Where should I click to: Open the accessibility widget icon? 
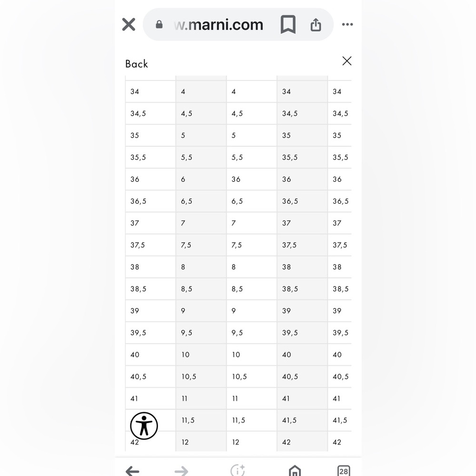pos(144,426)
